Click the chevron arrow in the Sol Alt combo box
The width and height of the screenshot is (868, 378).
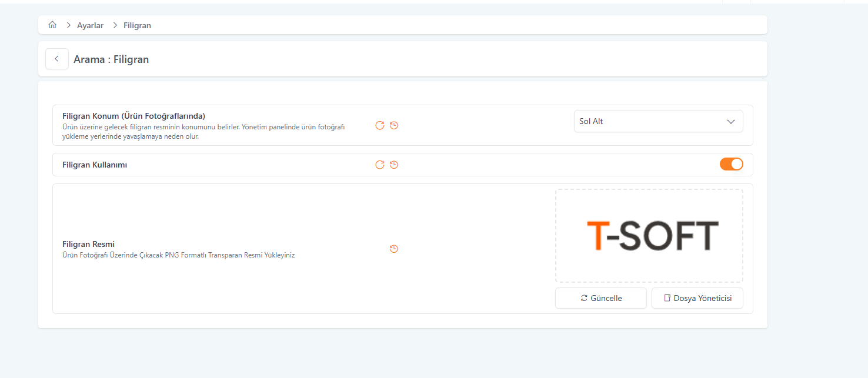[x=731, y=122]
